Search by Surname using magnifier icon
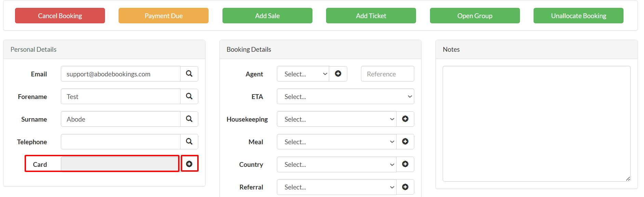The height and width of the screenshot is (197, 644). pos(189,119)
